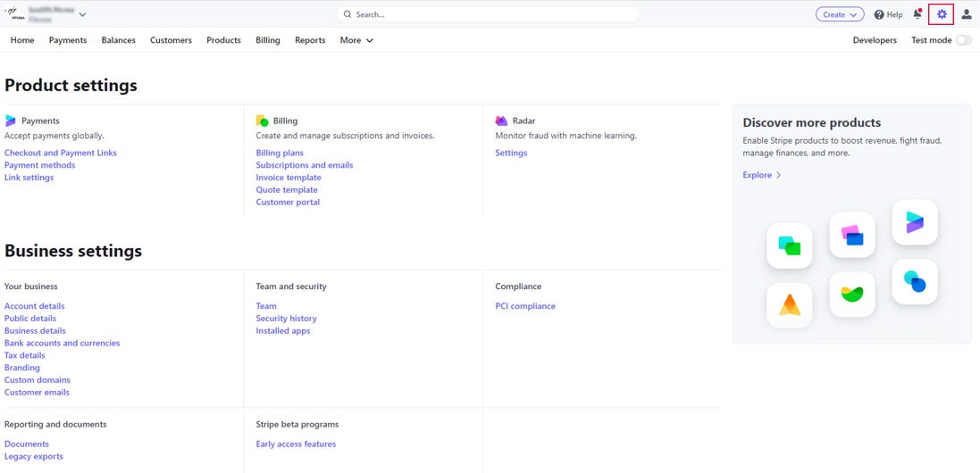Open Quote template link

tap(286, 190)
